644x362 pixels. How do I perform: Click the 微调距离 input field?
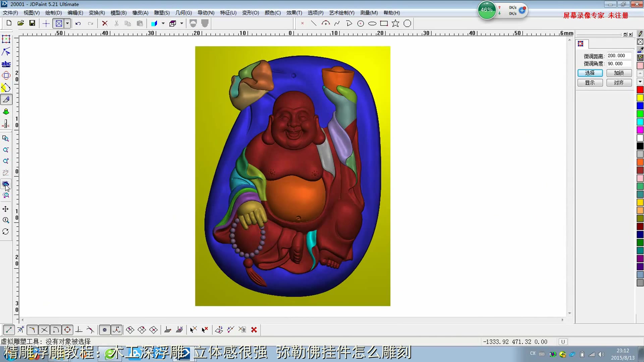pyautogui.click(x=619, y=56)
